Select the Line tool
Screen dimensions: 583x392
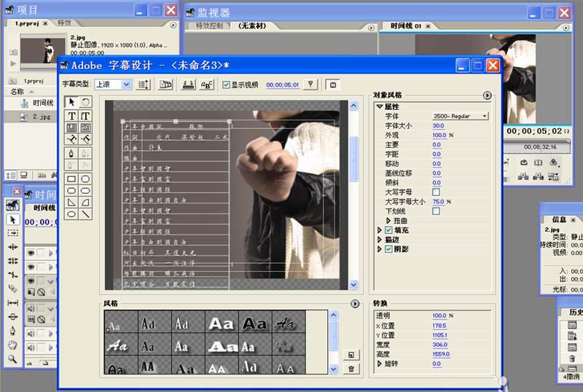(85, 214)
